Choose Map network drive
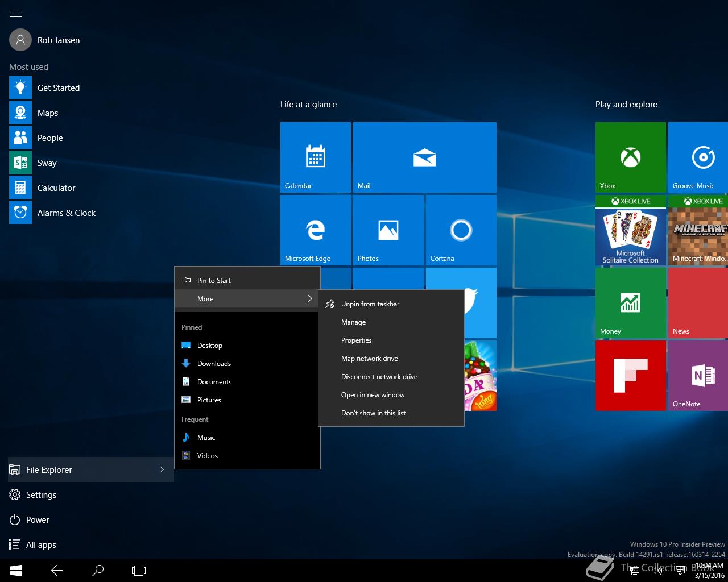This screenshot has width=728, height=582. (391, 359)
